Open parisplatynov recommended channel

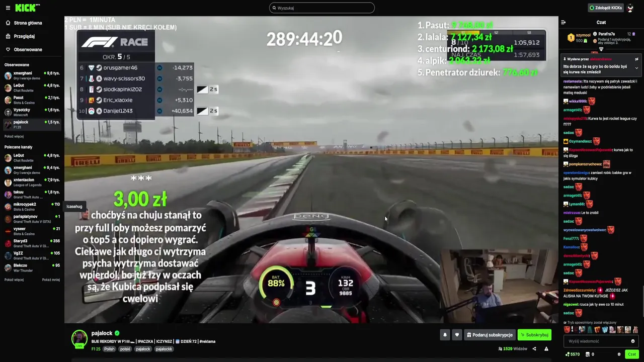click(32, 219)
